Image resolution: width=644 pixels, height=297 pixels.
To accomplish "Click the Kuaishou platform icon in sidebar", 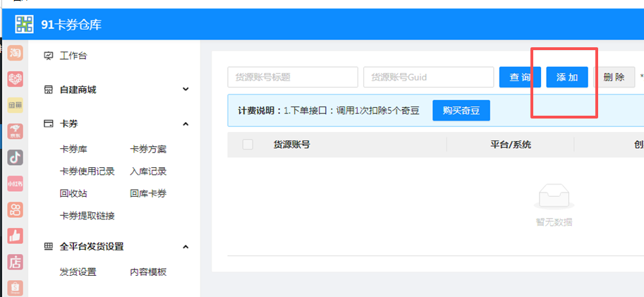I will pos(15,210).
